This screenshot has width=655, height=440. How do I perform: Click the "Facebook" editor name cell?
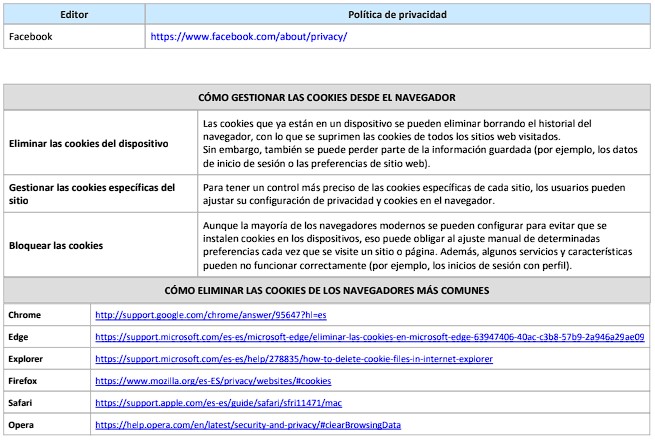pyautogui.click(x=30, y=36)
